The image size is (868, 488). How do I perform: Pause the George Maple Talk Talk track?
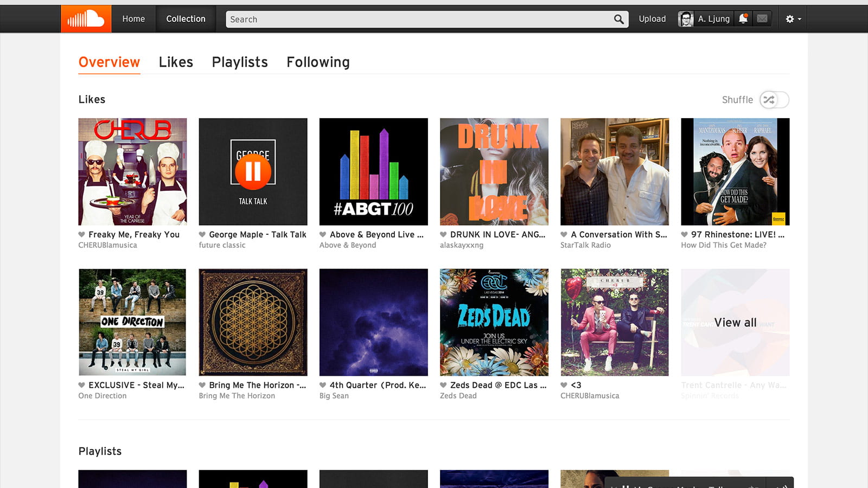pos(253,171)
